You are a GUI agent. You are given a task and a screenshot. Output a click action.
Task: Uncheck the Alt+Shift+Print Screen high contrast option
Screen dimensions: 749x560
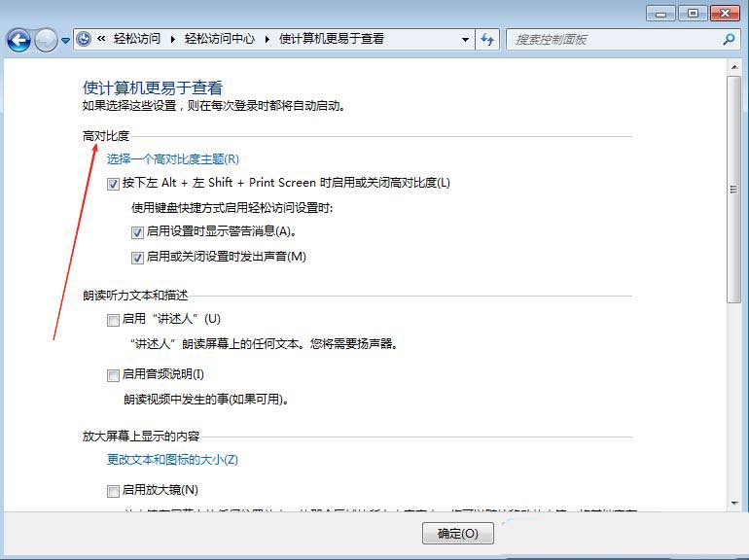(114, 184)
